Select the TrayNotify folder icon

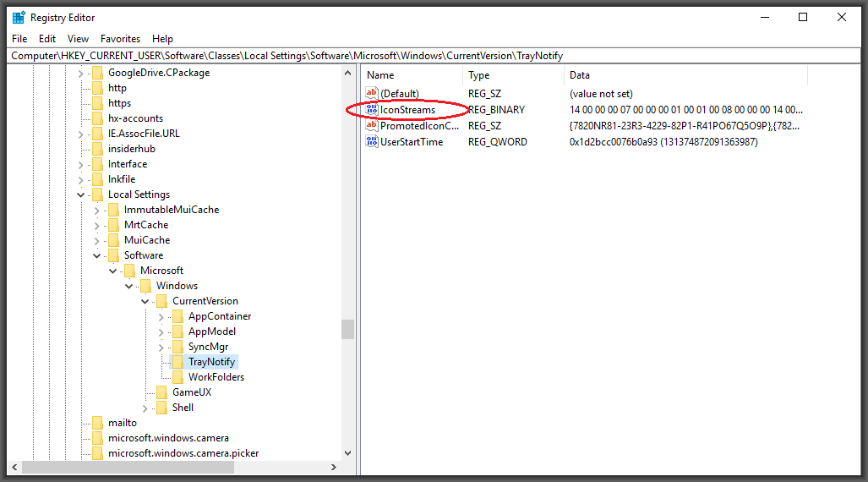pos(177,362)
